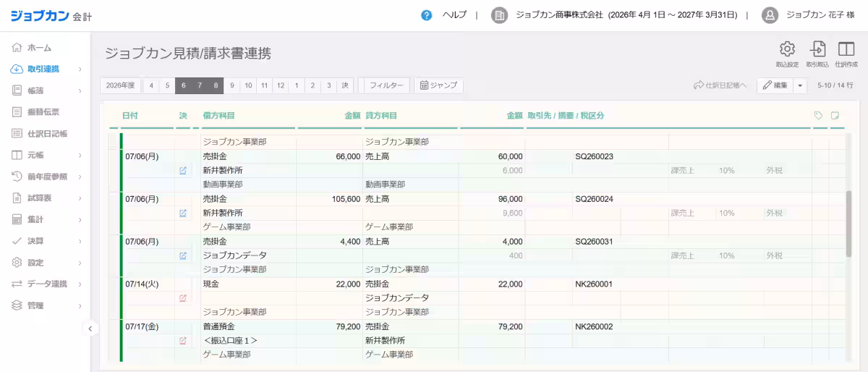The height and width of the screenshot is (372, 868).
Task: Click the 設定 gear icon in sidebar
Action: pyautogui.click(x=17, y=262)
